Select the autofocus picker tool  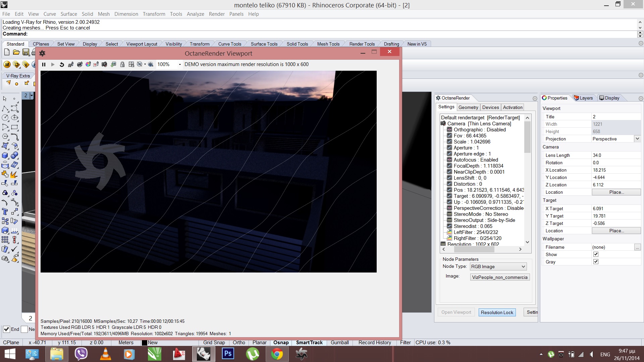(x=71, y=64)
